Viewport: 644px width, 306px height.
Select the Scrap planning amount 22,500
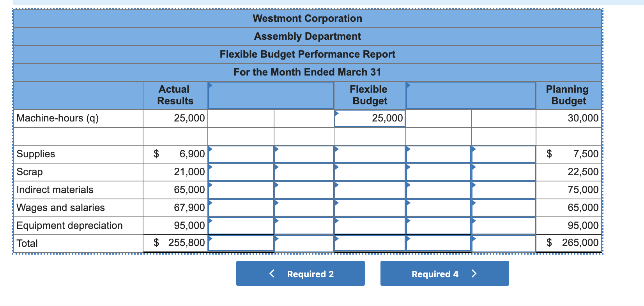coord(583,172)
